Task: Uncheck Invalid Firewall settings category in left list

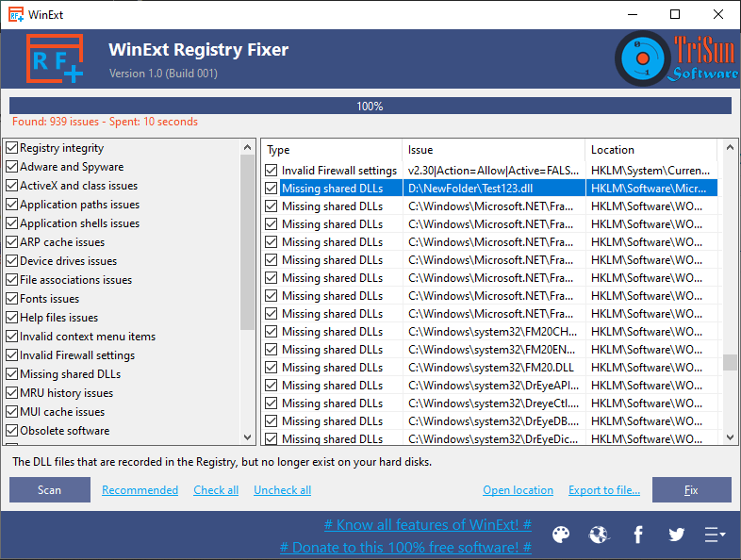Action: (12, 355)
